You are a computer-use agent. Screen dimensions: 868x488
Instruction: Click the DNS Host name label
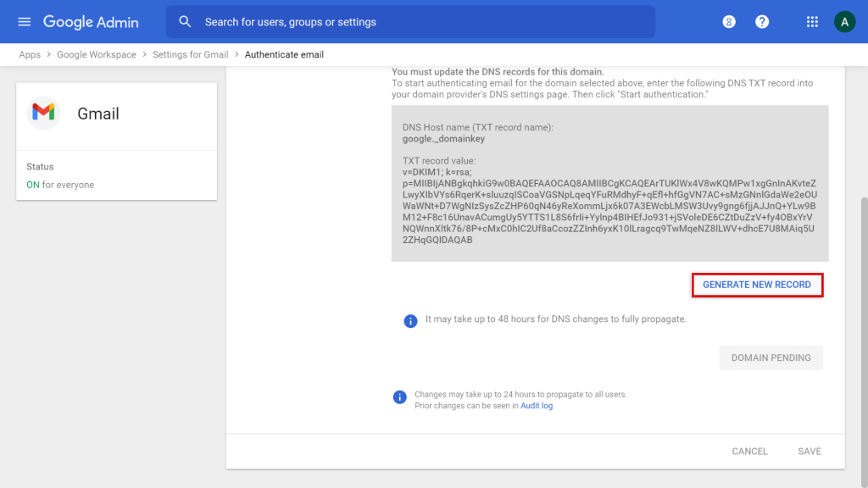(x=478, y=127)
